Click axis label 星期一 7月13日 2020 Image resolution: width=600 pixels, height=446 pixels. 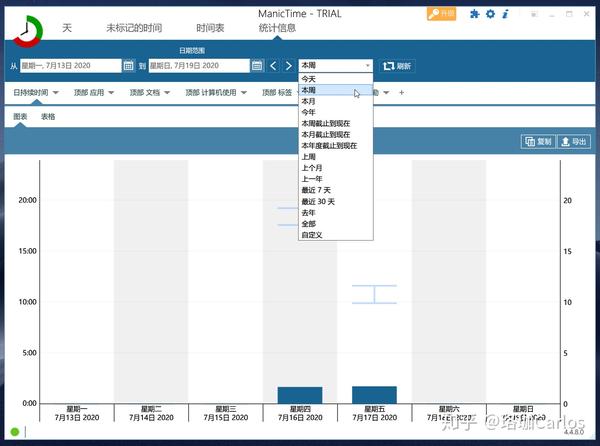[77, 413]
